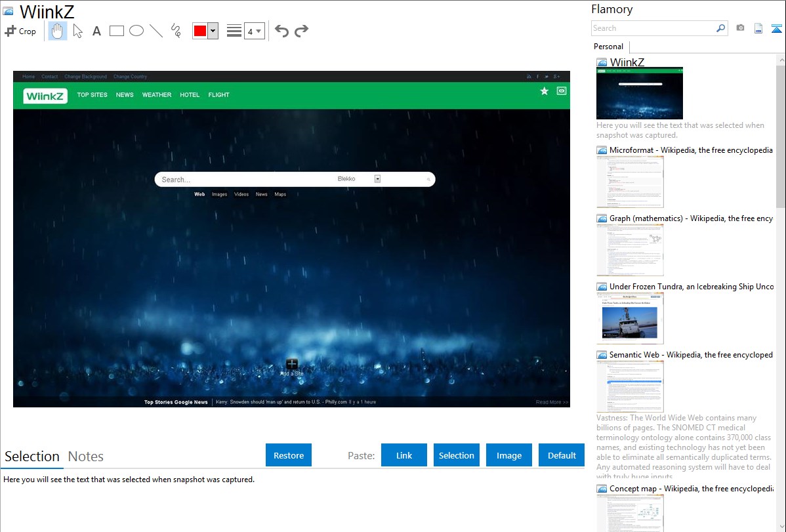Click the red color swatch

click(x=200, y=31)
